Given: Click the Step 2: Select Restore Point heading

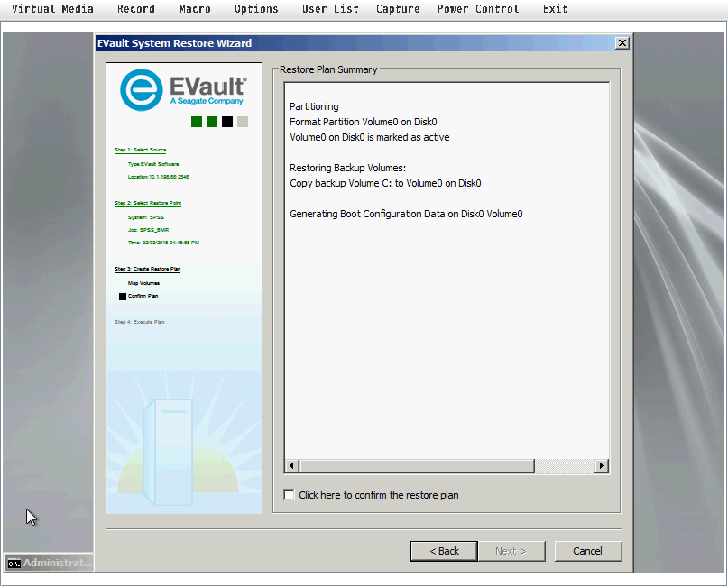Looking at the screenshot, I should (x=148, y=203).
